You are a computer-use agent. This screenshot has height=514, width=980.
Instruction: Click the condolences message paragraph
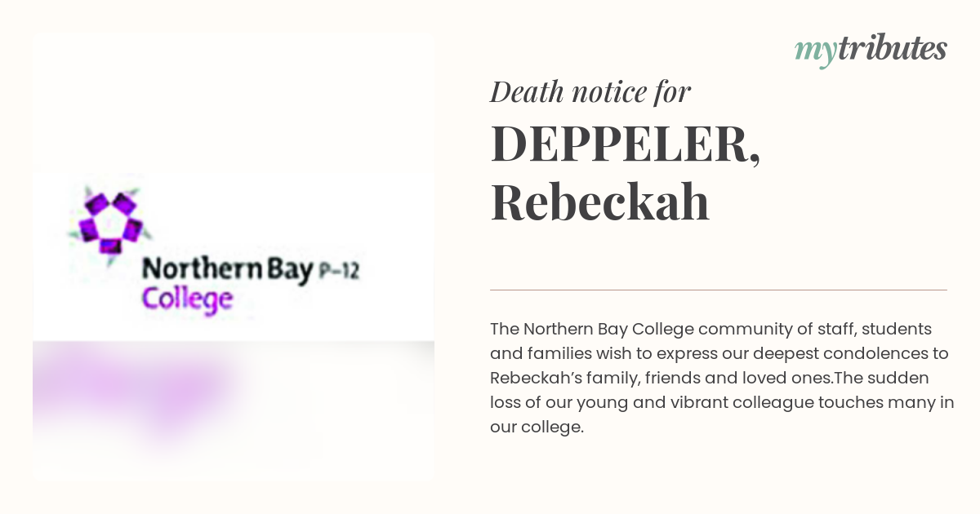coord(722,378)
